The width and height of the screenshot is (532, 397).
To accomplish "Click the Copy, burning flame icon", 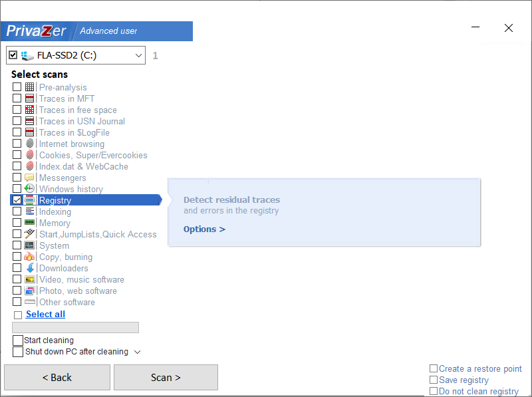I will pos(29,256).
